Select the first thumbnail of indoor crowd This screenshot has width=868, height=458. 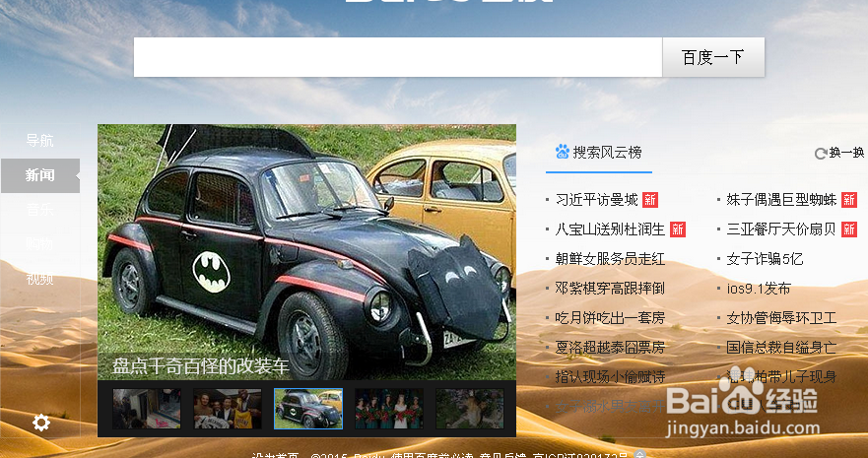[x=147, y=409]
